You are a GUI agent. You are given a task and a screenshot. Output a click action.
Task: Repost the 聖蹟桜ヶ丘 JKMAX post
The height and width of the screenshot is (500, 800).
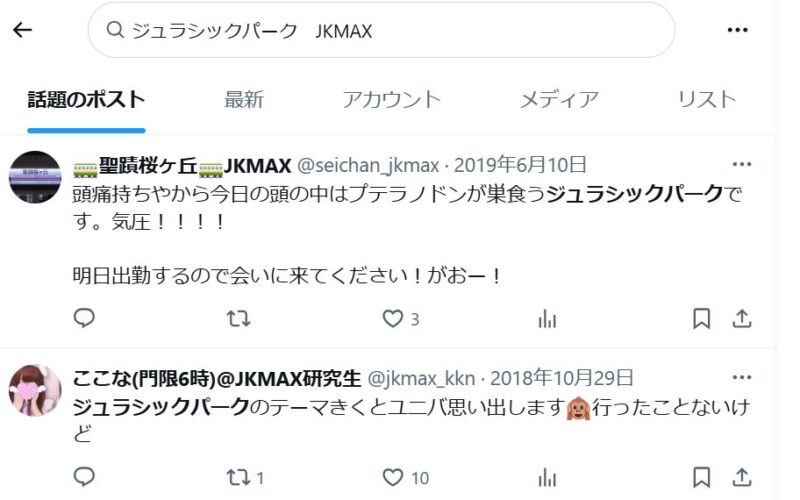point(238,319)
